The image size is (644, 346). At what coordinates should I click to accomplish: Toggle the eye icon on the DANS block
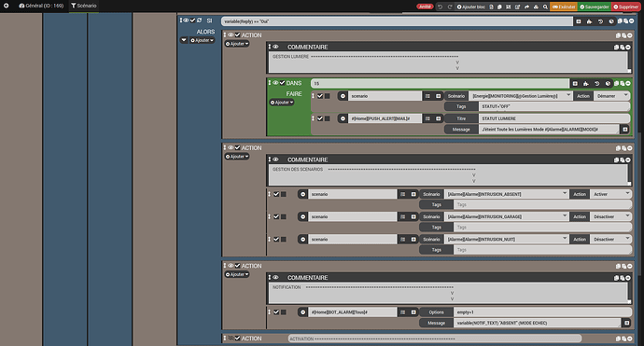[x=275, y=83]
